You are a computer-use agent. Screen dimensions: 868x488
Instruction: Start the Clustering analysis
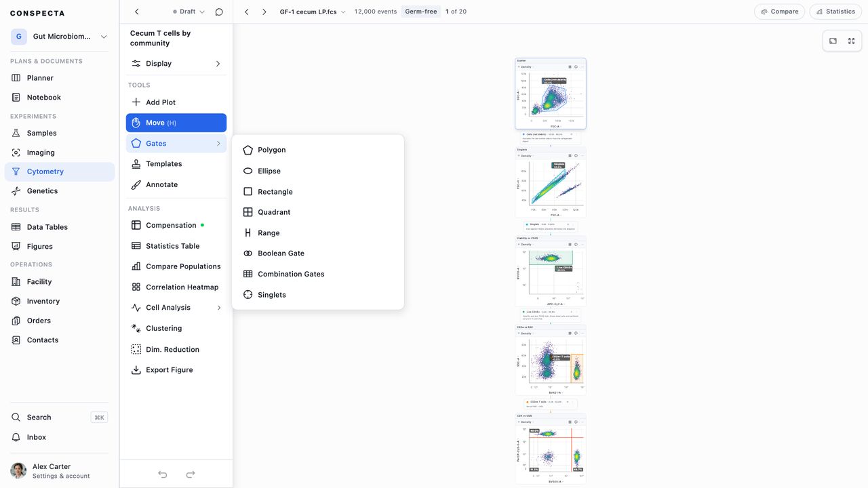tap(176, 329)
